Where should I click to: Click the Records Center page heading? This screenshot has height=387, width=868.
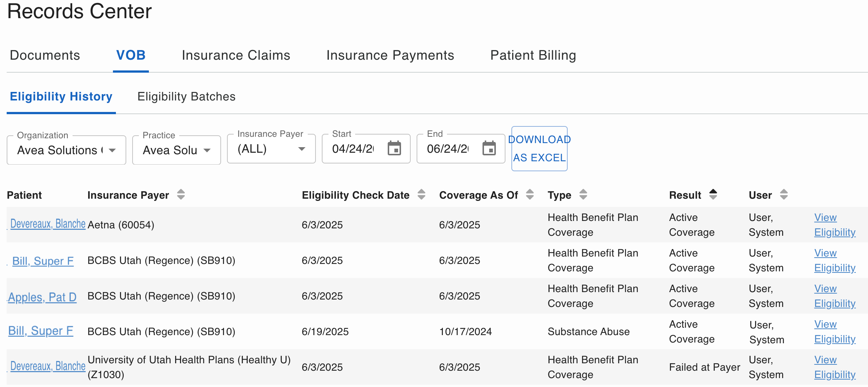[79, 11]
